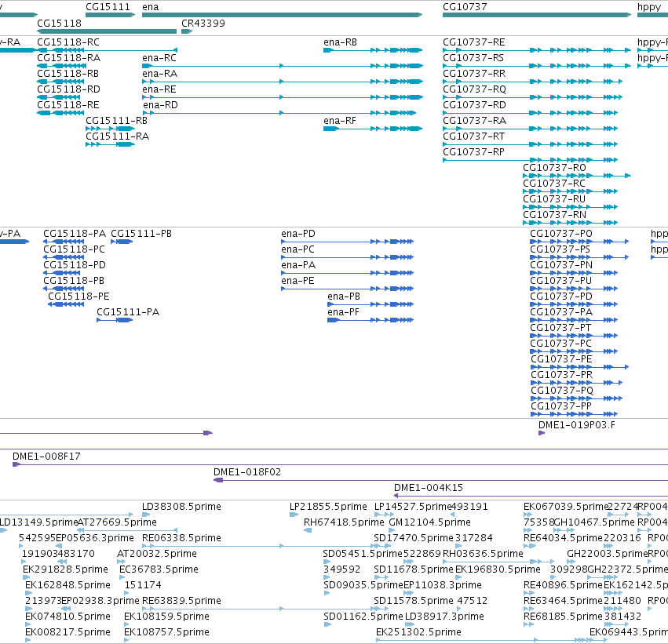Open EST AT20032.5prime
The height and width of the screenshot is (644, 668).
pos(157,553)
